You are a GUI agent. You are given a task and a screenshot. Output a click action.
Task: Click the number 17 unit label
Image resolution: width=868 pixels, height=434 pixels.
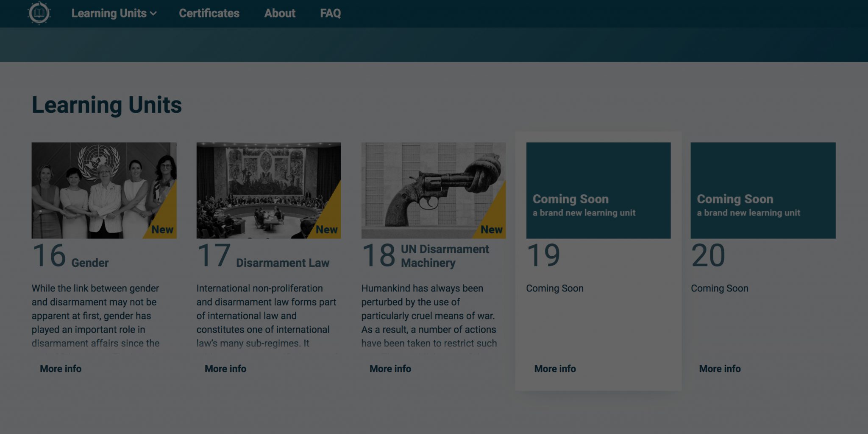point(214,255)
